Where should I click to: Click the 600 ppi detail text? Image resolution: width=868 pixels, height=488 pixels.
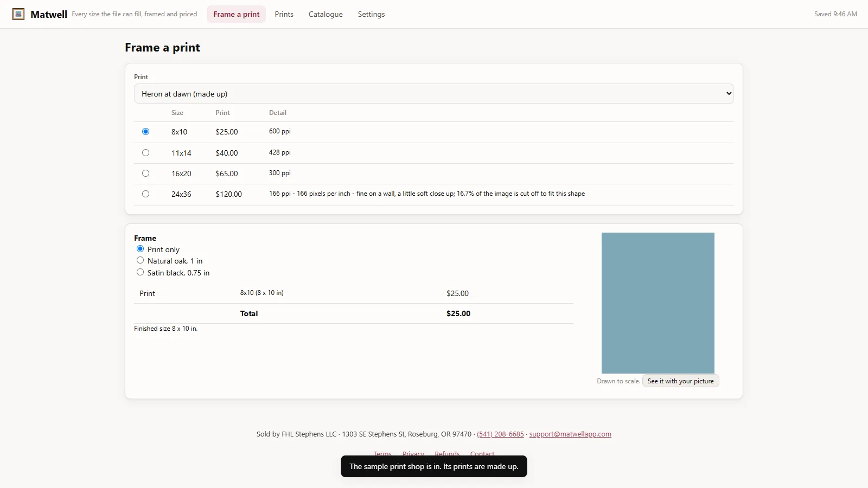click(x=280, y=131)
